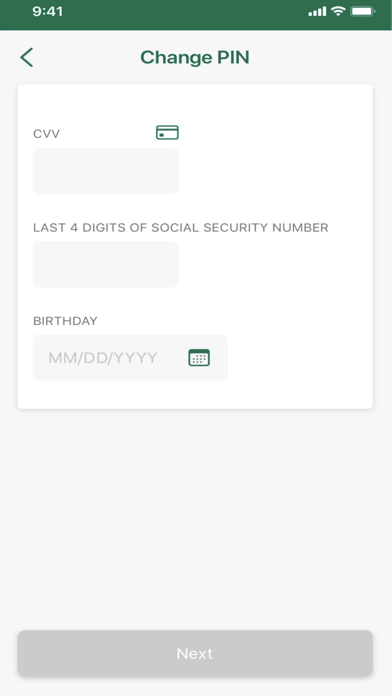Tap the Wi-Fi status icon
Viewport: 392px width, 696px height.
pyautogui.click(x=338, y=12)
